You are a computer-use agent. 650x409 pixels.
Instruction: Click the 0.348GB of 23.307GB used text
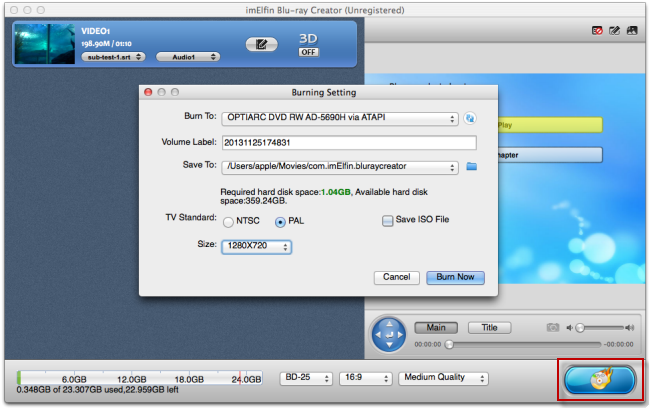[x=97, y=390]
